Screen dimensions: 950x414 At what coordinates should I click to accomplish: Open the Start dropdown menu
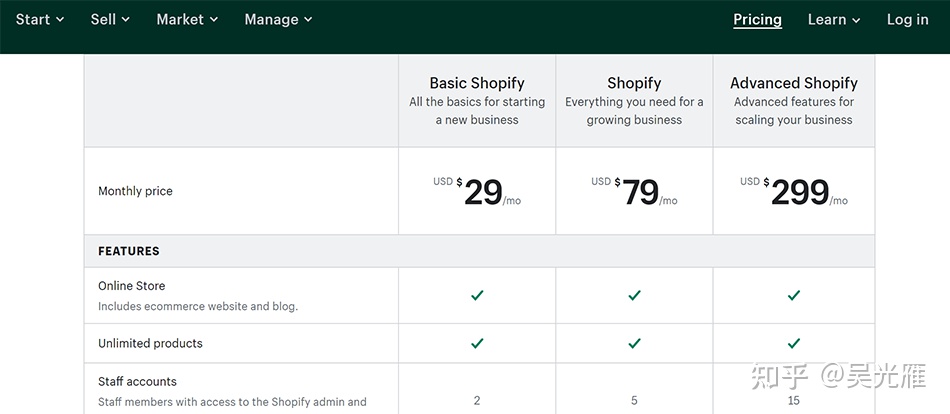click(40, 19)
